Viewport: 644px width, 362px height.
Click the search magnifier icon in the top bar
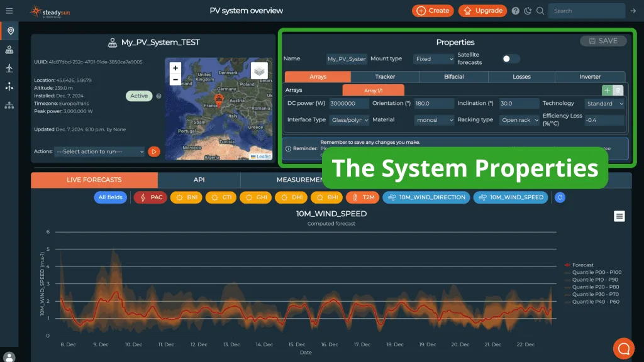[540, 11]
